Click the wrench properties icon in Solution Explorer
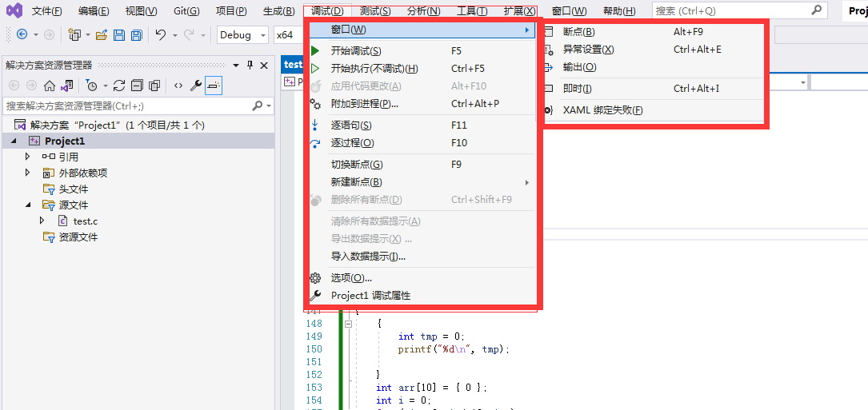 tap(195, 86)
